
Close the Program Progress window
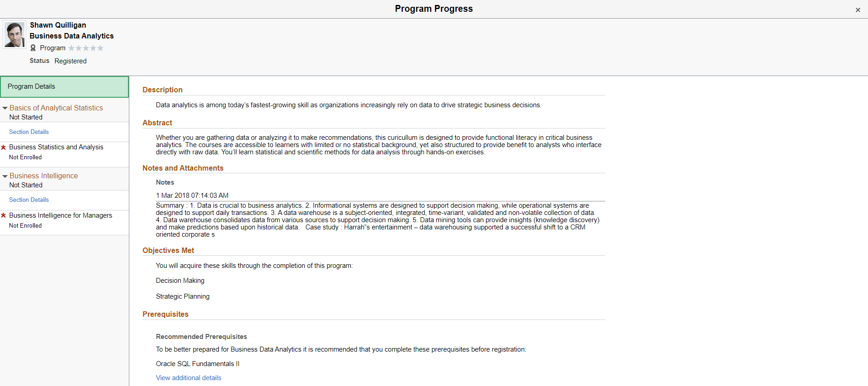pyautogui.click(x=858, y=10)
